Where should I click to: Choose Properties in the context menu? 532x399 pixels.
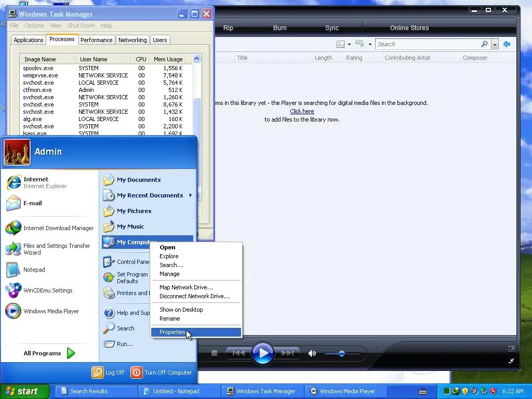196,332
